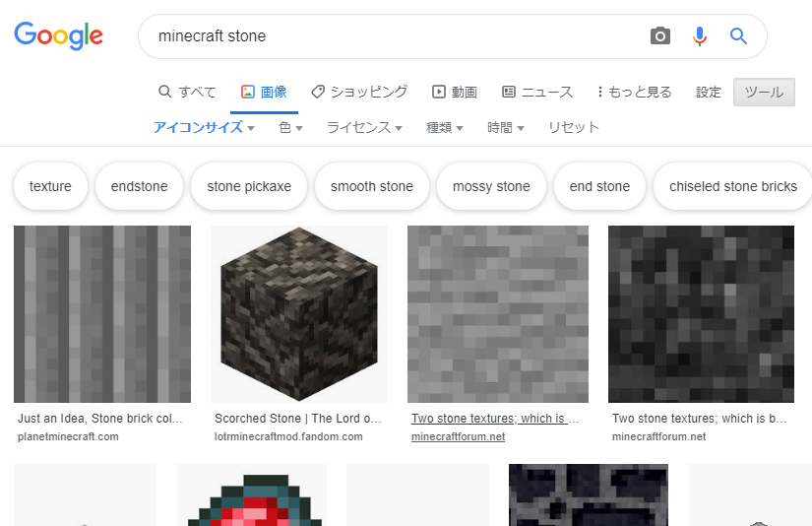Open 'Two stone textures; which is b...' title
Image resolution: width=812 pixels, height=526 pixels.
(699, 419)
